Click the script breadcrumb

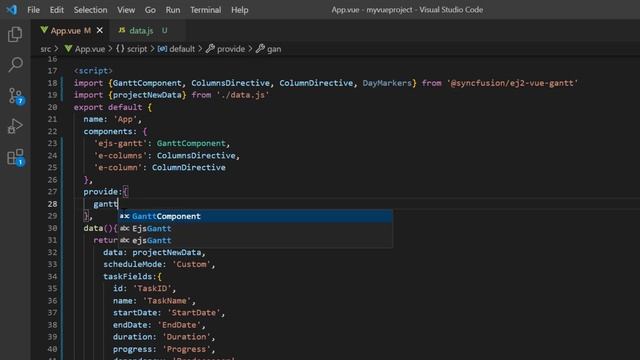click(131, 49)
